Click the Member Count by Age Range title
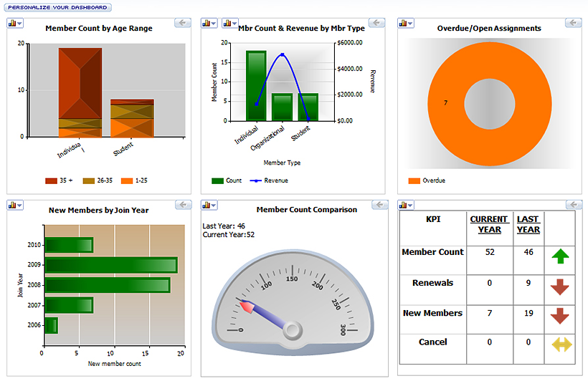This screenshot has height=381, width=588. pyautogui.click(x=99, y=29)
